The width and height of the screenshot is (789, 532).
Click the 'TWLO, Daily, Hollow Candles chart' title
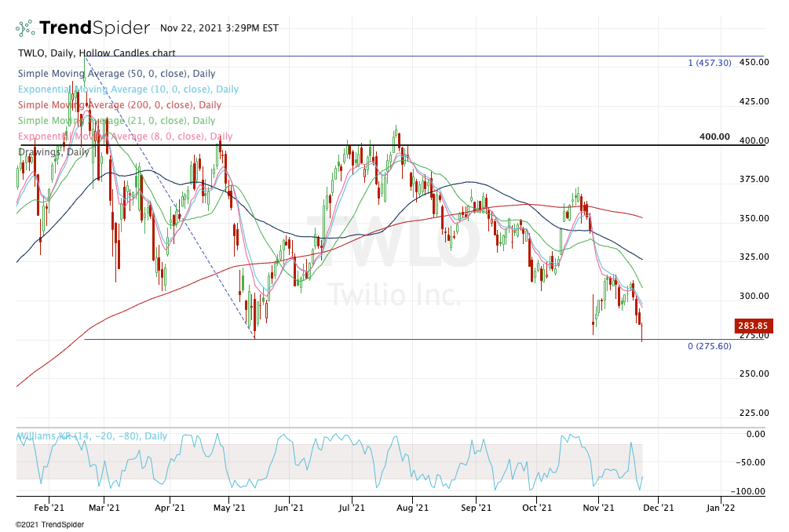(x=97, y=53)
